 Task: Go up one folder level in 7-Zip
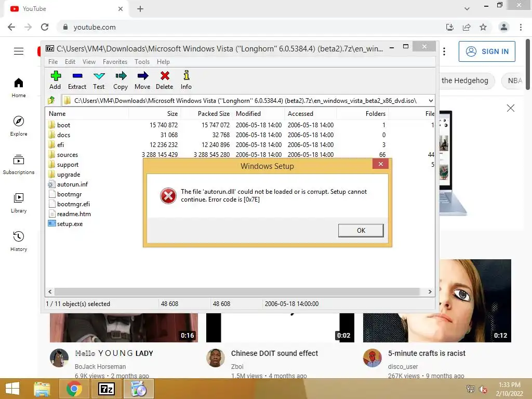(51, 100)
